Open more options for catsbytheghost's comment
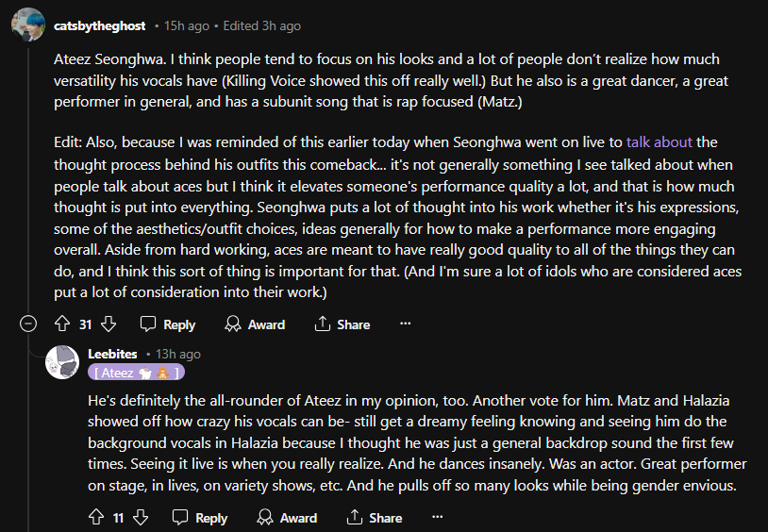 click(406, 324)
